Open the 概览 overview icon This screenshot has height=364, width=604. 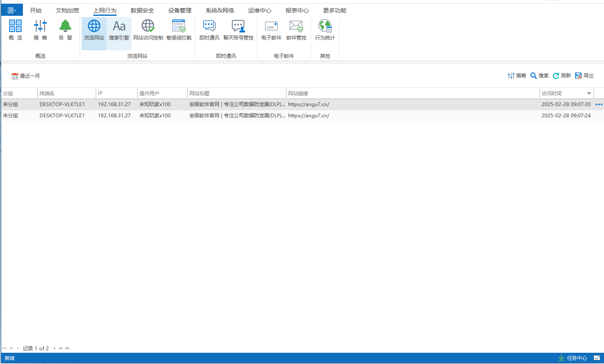click(15, 30)
